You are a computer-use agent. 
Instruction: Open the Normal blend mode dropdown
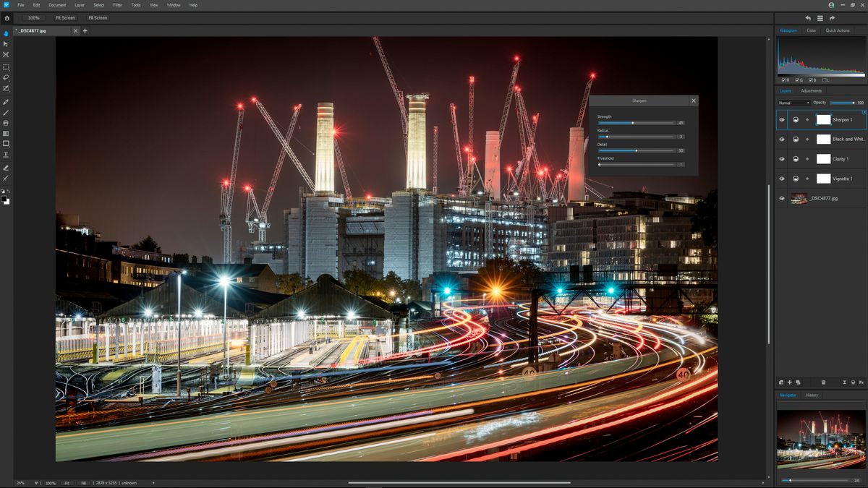[793, 102]
